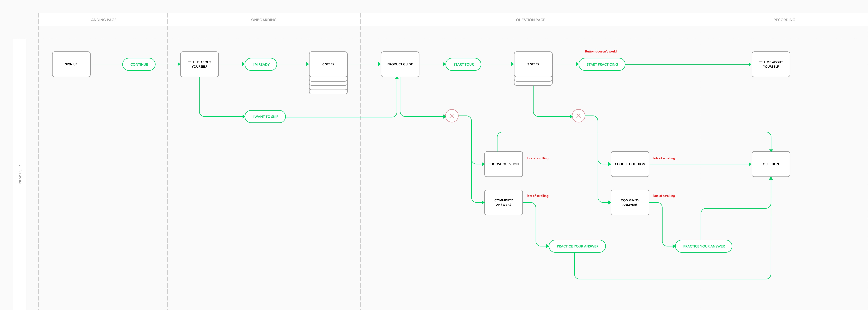Select the 6 STEPS stacked card
This screenshot has height=310, width=868.
click(328, 64)
